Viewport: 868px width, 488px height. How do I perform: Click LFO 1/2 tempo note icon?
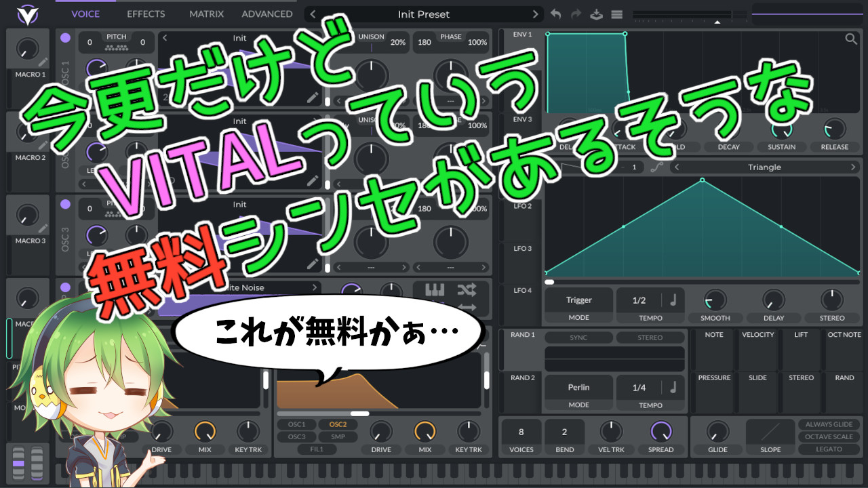tap(673, 300)
